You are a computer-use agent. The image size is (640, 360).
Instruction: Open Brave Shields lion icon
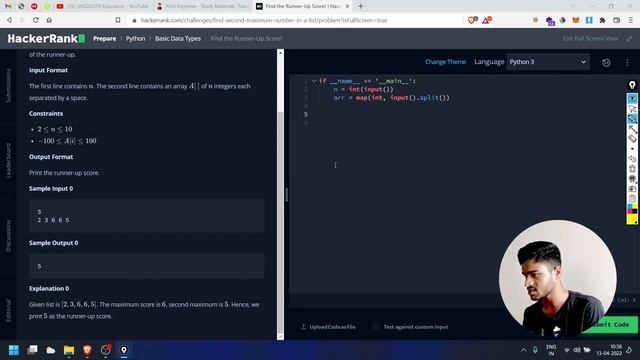pos(472,20)
